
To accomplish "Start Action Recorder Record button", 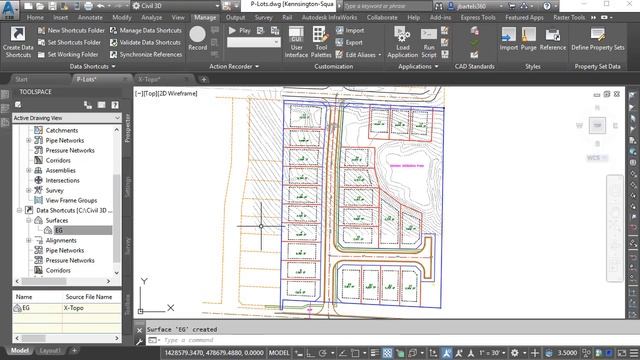I will (x=198, y=39).
